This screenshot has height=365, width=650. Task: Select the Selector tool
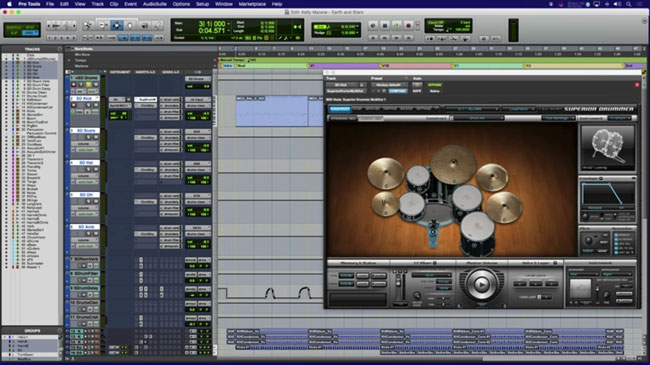[x=116, y=26]
